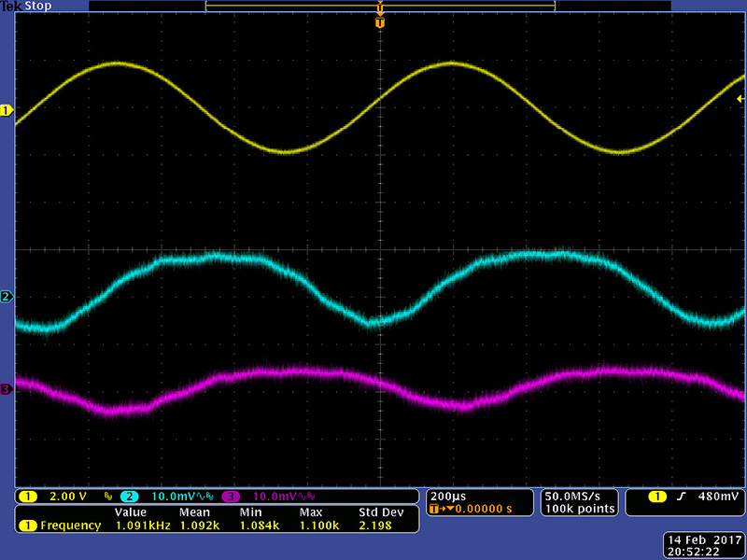Click the channel 1 ground reference marker

tap(7, 110)
